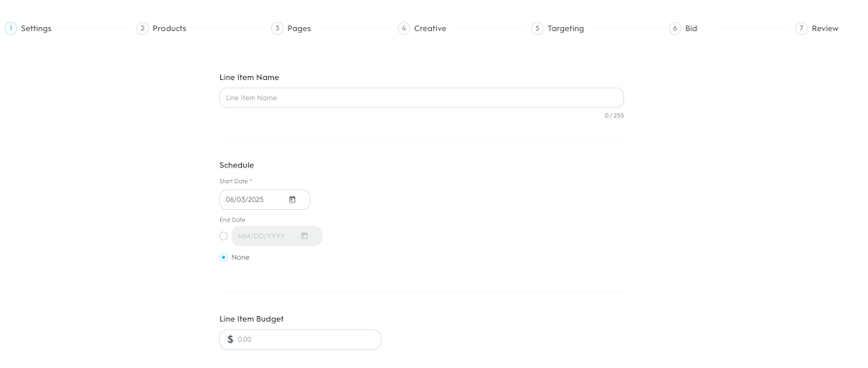Image resolution: width=868 pixels, height=368 pixels.
Task: Click the step 4 circle icon
Action: click(403, 28)
